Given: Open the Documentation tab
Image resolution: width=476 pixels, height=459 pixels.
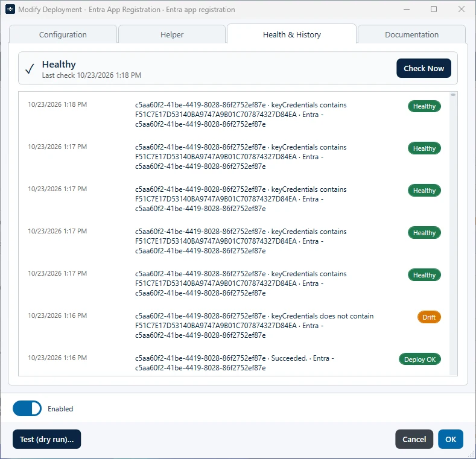Looking at the screenshot, I should 411,34.
